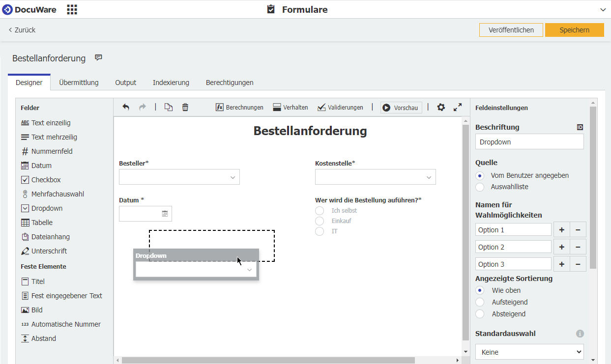This screenshot has height=364, width=611.
Task: Click the Verhalten toolbar icon
Action: (x=291, y=107)
